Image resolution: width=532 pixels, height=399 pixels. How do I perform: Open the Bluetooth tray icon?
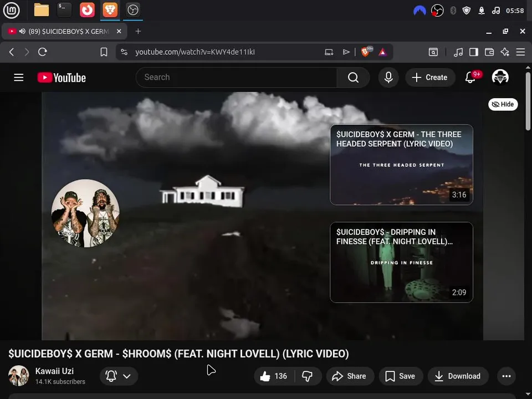point(453,11)
